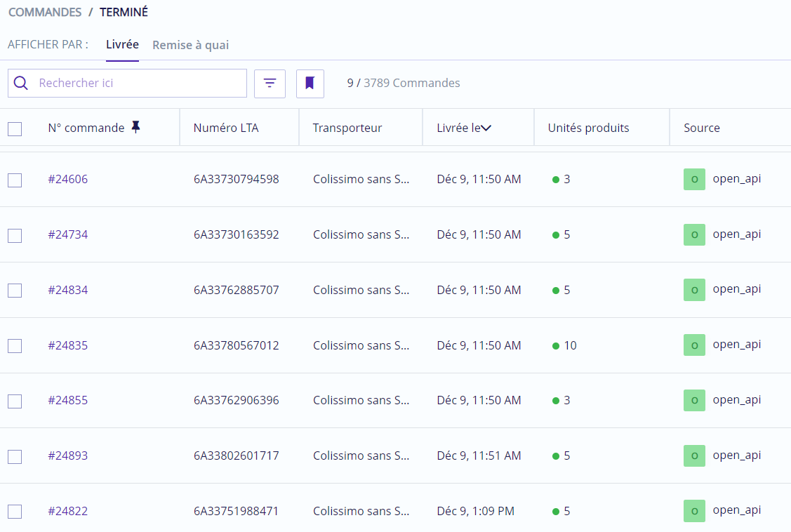Click the magnifying glass search icon

(x=21, y=84)
